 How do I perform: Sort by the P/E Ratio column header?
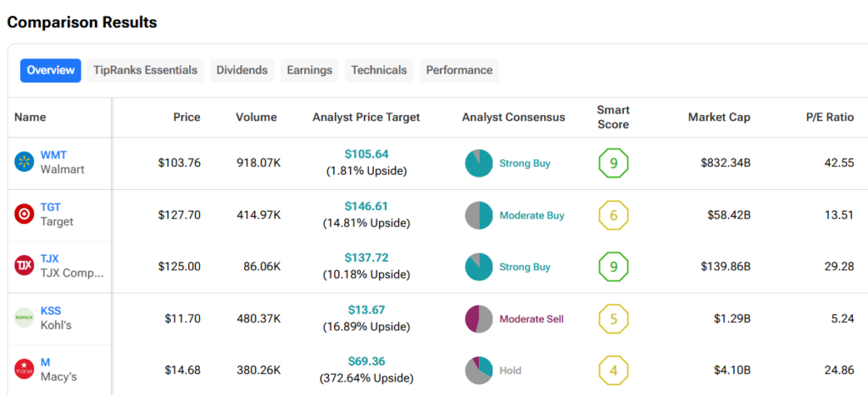point(829,117)
